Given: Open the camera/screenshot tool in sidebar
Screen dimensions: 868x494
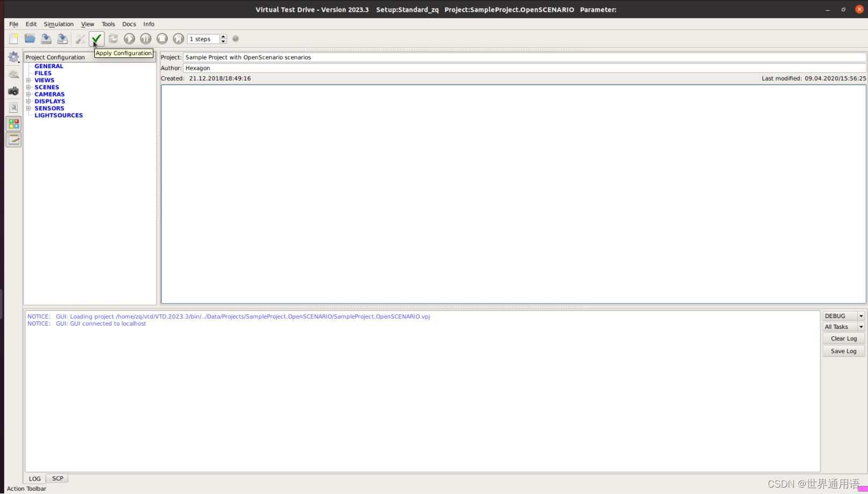Looking at the screenshot, I should 13,91.
